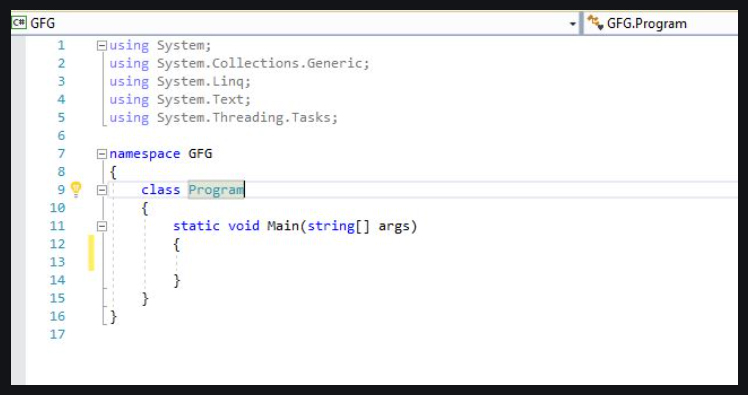Click the args parameter name
The width and height of the screenshot is (748, 395).
pos(394,227)
